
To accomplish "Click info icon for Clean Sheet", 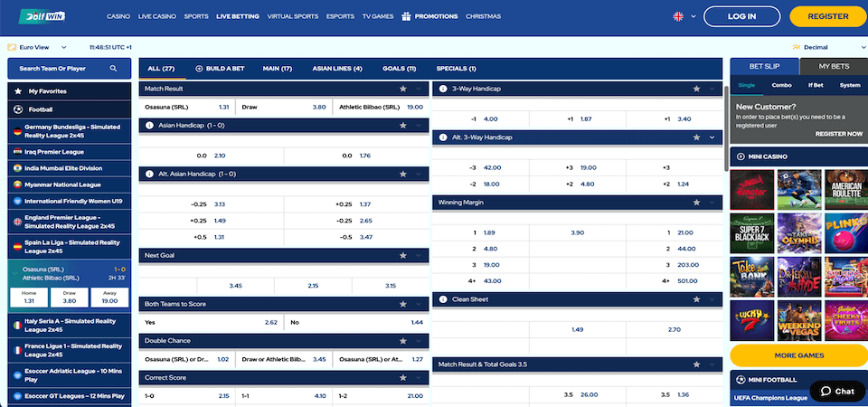I will pos(443,299).
